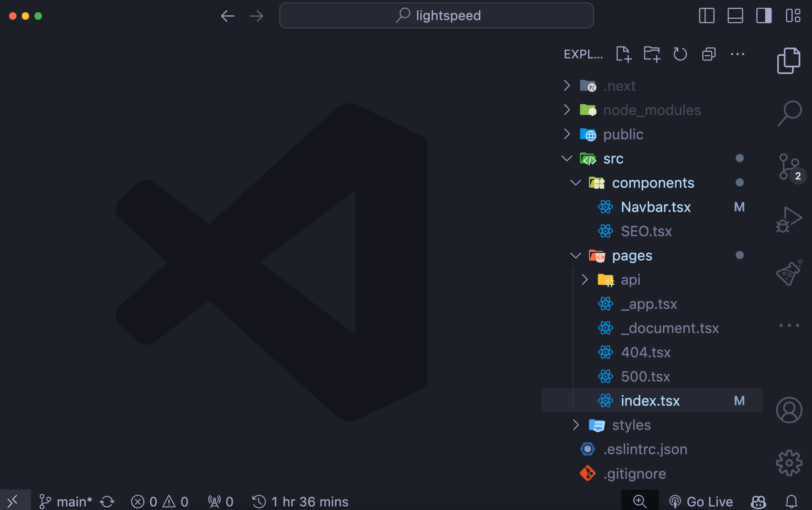Screen dimensions: 812x510
Task: Open the Search view in activity bar
Action: [x=789, y=113]
